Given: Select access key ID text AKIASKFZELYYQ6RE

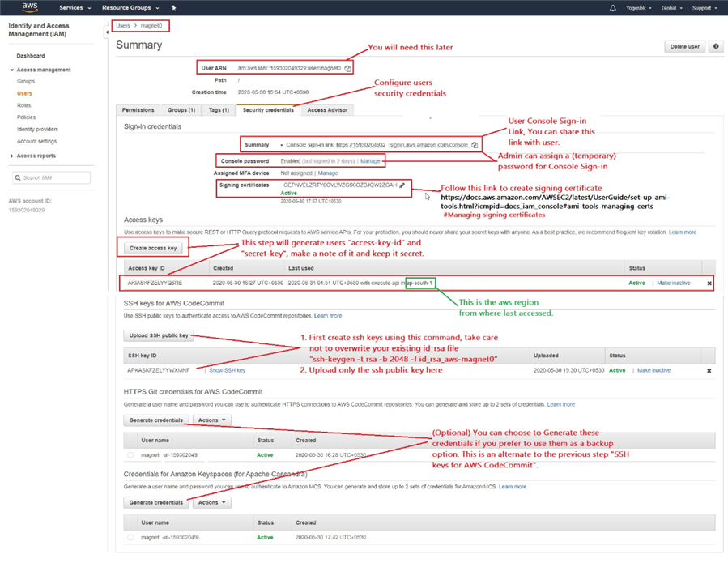Looking at the screenshot, I should tap(155, 283).
